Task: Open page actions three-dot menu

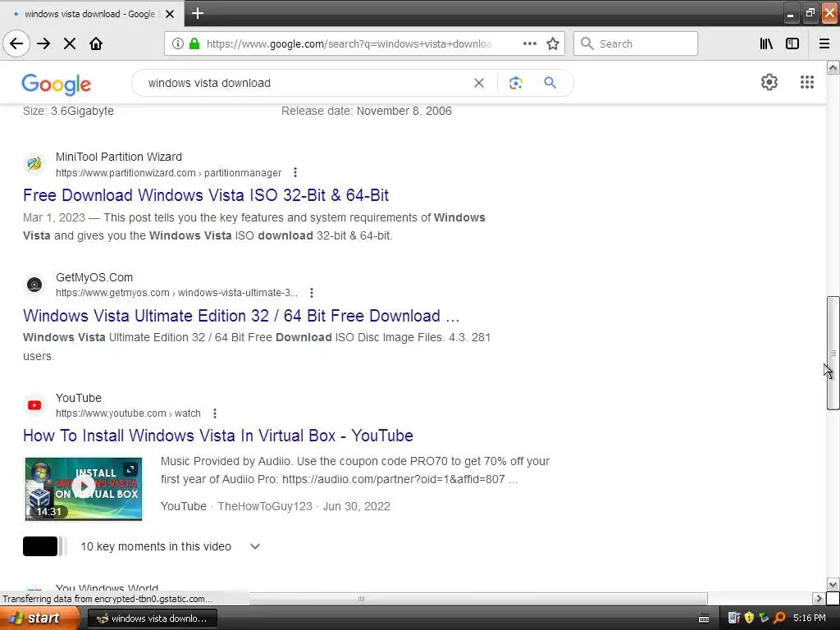Action: click(x=530, y=43)
